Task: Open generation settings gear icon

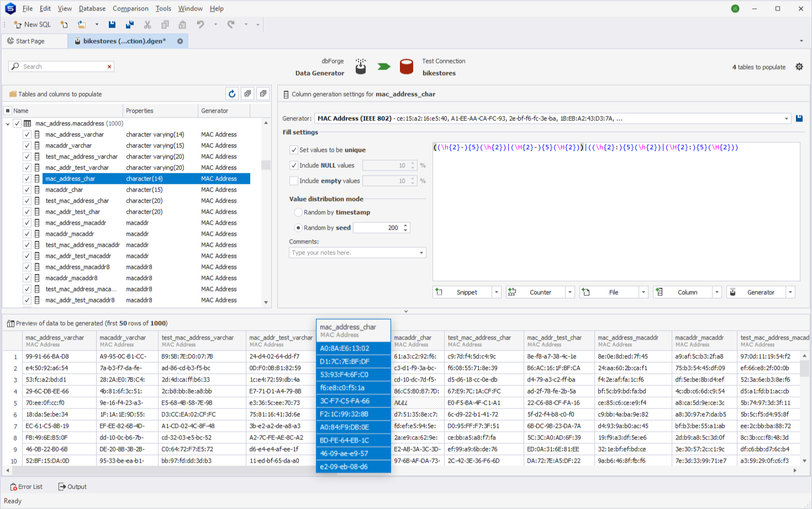Action: [799, 67]
